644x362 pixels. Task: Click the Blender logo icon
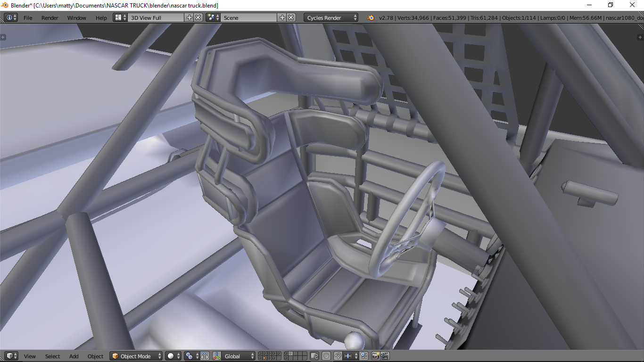point(371,17)
